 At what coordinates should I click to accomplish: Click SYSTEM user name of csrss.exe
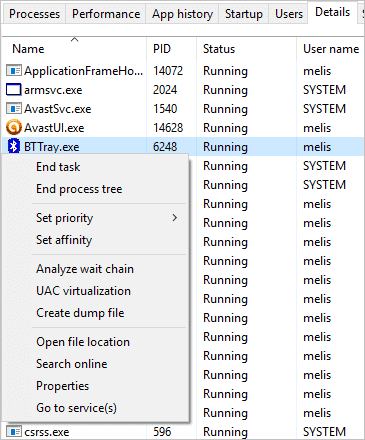pyautogui.click(x=324, y=432)
